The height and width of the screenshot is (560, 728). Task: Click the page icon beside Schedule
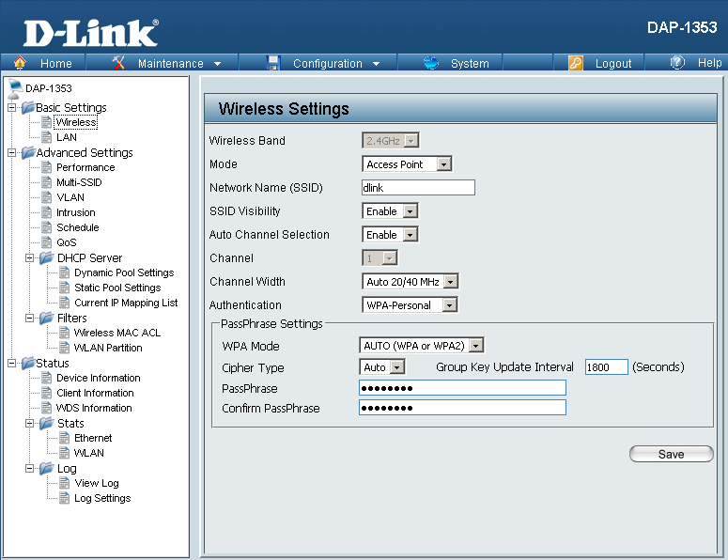[46, 227]
